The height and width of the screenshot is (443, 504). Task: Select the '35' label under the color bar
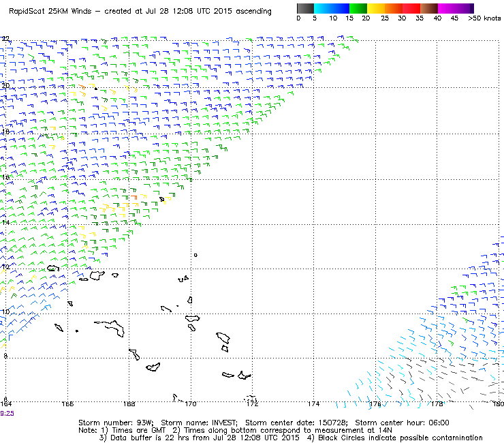coord(420,18)
